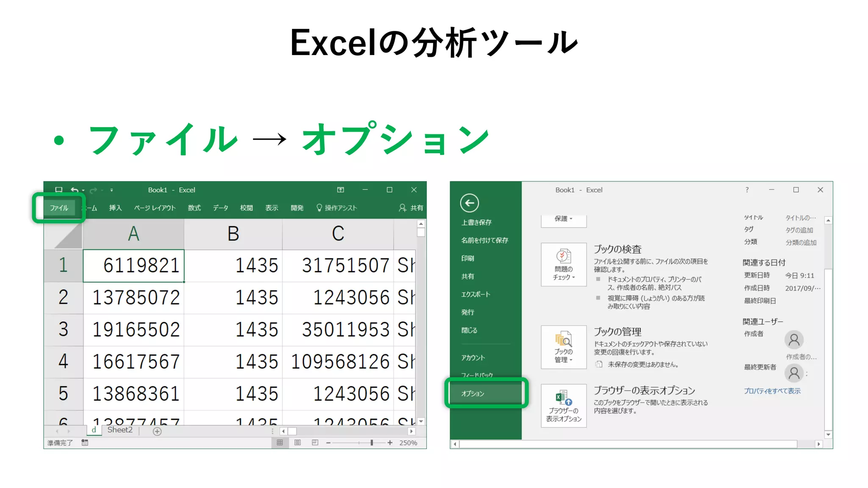Viewport: 868px width, 488px height.
Task: Click the back arrow in Backstage view
Action: pyautogui.click(x=470, y=203)
